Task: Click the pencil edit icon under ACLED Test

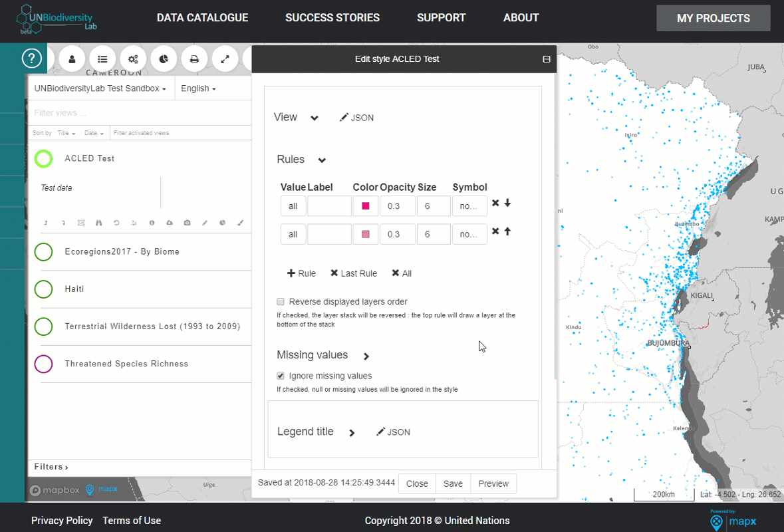Action: click(x=205, y=223)
